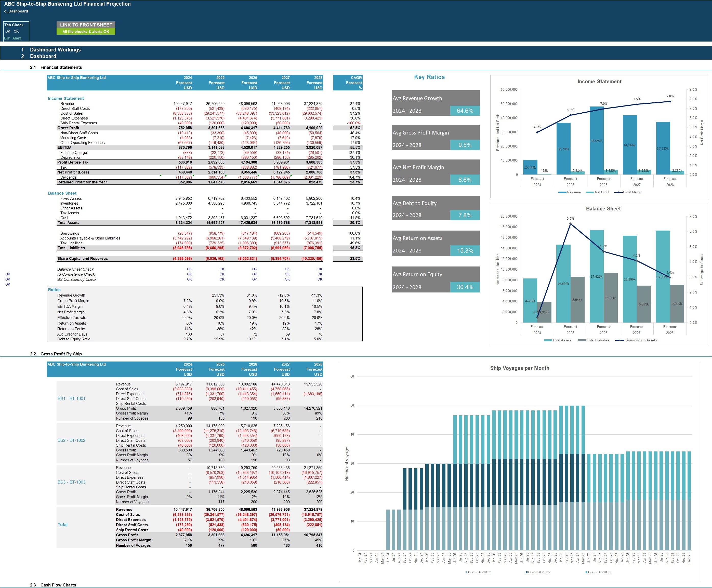Viewport: 712px width, 588px height.
Task: Select the Avg Return on Equity 30.4% value
Action: (465, 287)
